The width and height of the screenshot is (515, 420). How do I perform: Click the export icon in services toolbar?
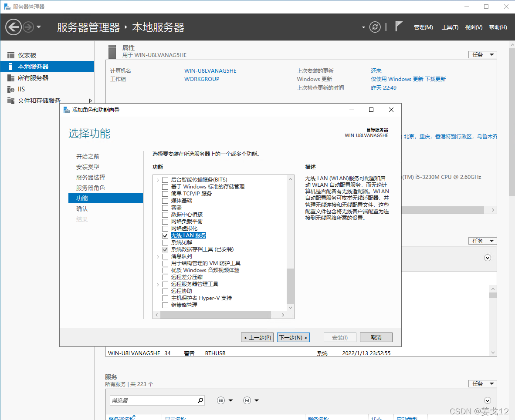[x=246, y=400]
